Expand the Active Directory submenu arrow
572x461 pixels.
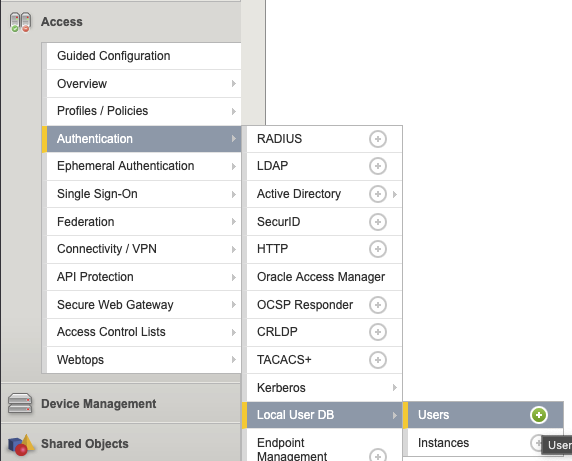(x=395, y=194)
